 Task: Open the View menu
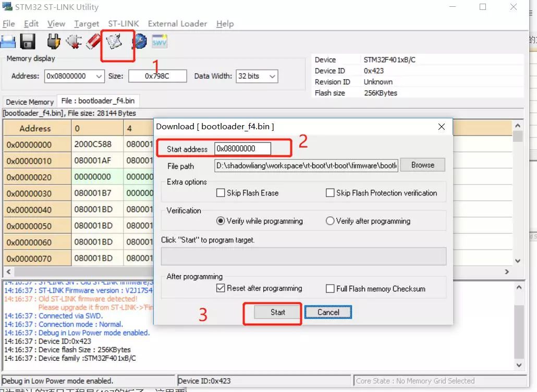56,23
